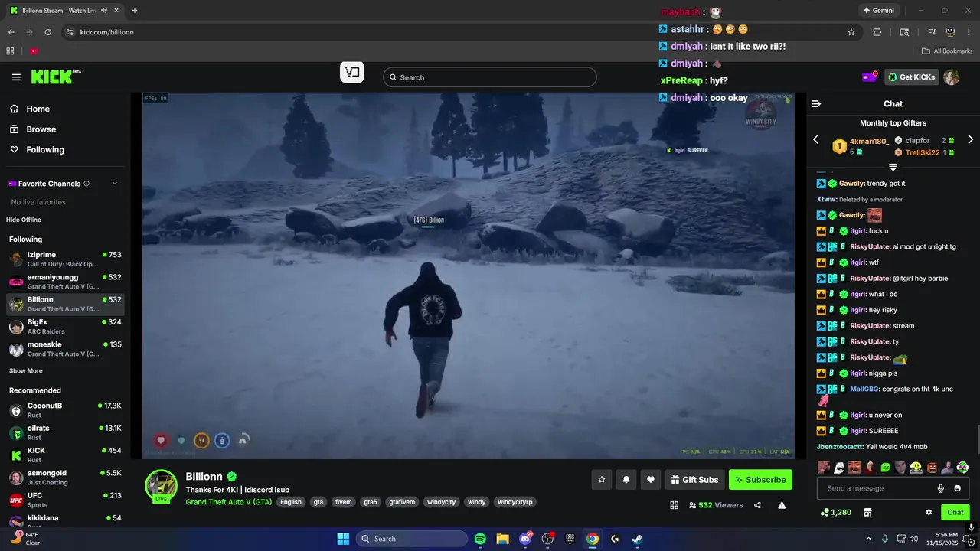Open UFC recommended channel

[x=65, y=500]
